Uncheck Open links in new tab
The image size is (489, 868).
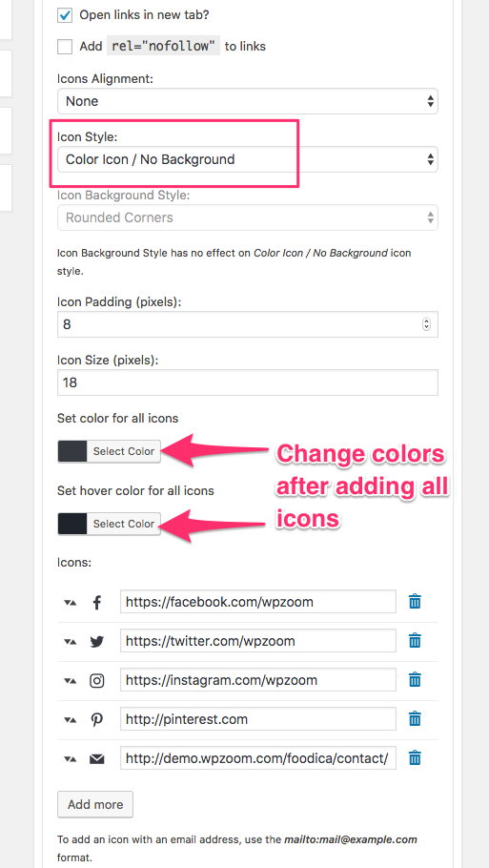pos(65,15)
